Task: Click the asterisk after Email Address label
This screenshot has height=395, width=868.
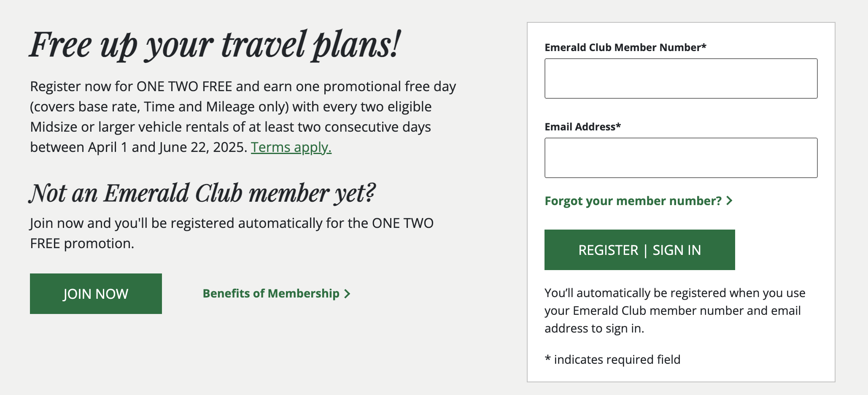Action: (619, 125)
